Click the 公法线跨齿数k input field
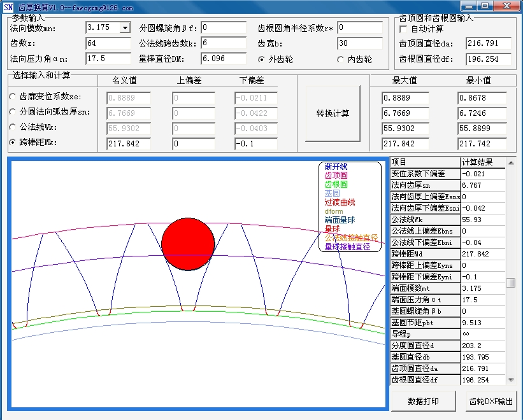This screenshot has height=420, width=523. [224, 43]
